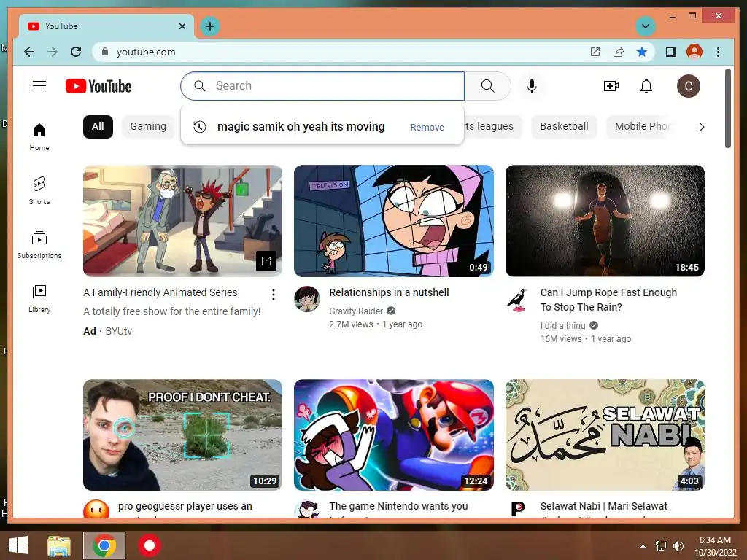
Task: Click title "The game Nintendo wants you"
Action: (x=398, y=506)
